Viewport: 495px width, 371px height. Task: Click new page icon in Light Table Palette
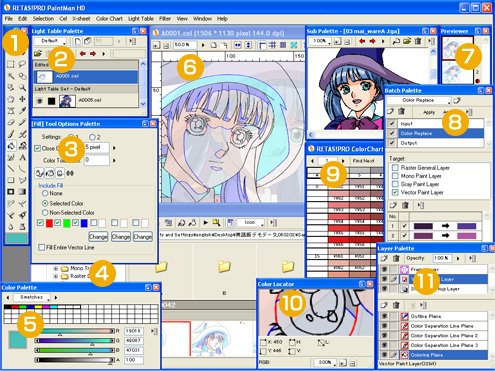(x=77, y=41)
